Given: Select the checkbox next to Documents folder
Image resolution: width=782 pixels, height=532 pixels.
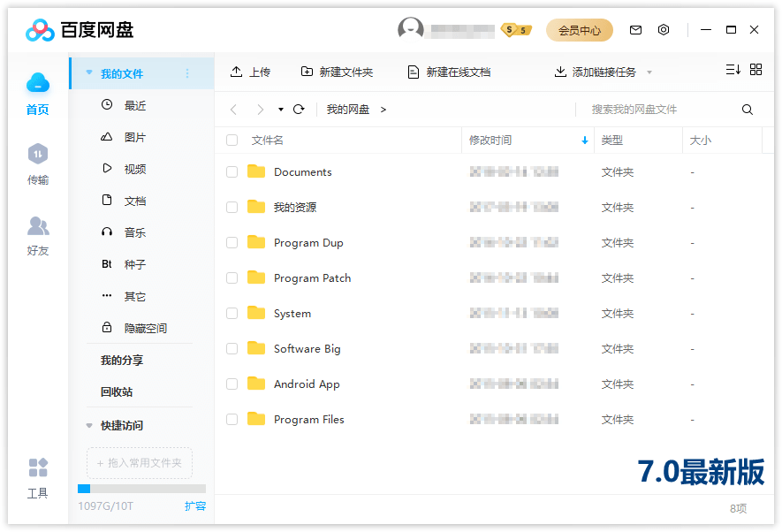Looking at the screenshot, I should pyautogui.click(x=232, y=171).
